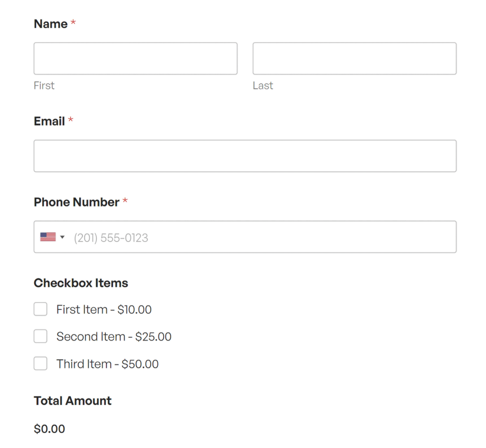Click the phone number entry field
This screenshot has height=448, width=486.
(x=261, y=237)
